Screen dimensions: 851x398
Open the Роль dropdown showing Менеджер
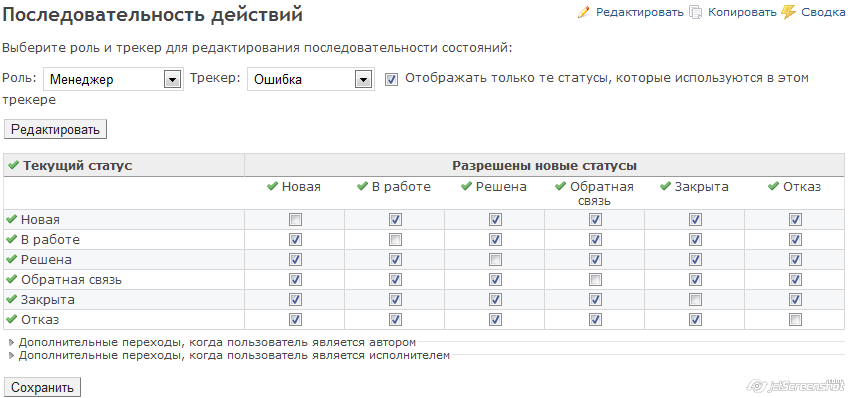[113, 79]
